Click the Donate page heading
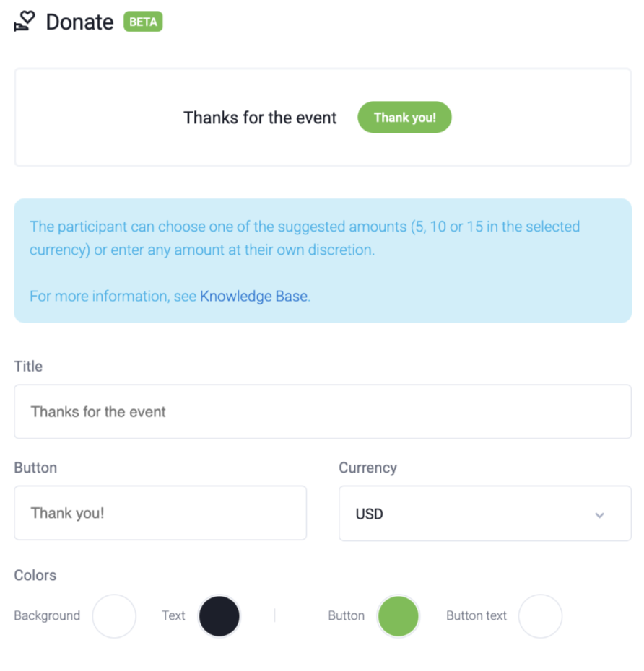The image size is (644, 671). click(79, 22)
